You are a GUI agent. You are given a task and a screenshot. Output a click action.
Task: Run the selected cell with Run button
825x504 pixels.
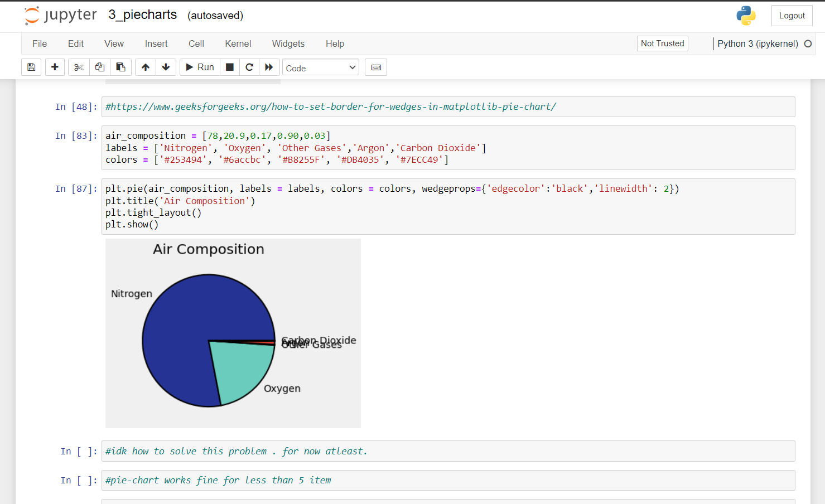click(x=199, y=67)
